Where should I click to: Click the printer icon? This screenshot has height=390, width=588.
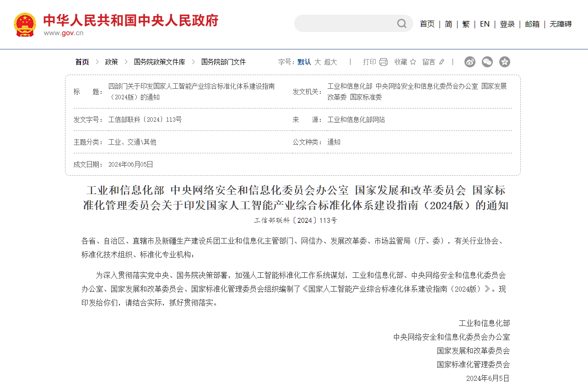coord(383,62)
